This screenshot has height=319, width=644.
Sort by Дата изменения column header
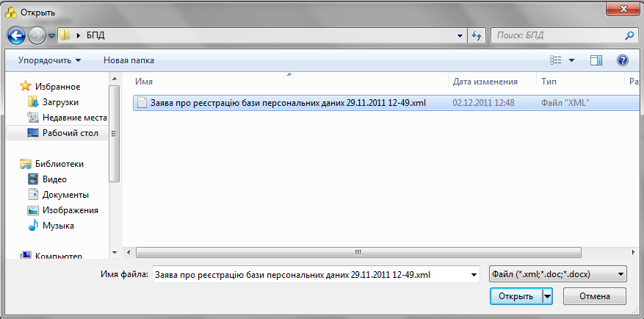click(x=485, y=82)
